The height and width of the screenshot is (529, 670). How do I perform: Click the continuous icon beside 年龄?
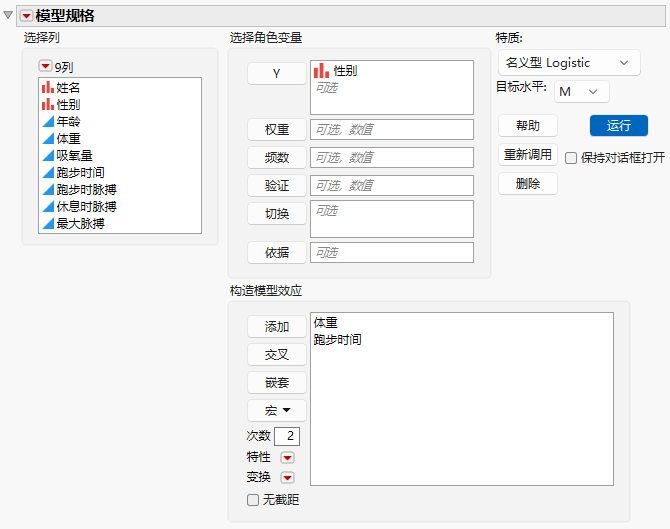point(48,122)
